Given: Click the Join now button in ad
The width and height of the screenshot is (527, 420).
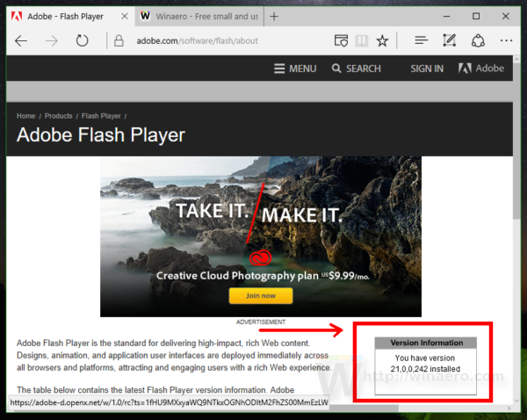Looking at the screenshot, I should click(x=261, y=295).
